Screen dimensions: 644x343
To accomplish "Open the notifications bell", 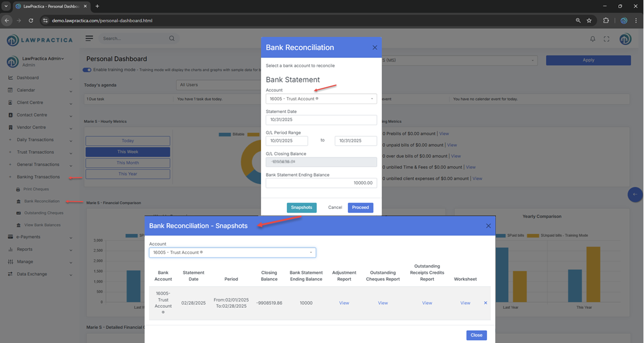I will (592, 39).
